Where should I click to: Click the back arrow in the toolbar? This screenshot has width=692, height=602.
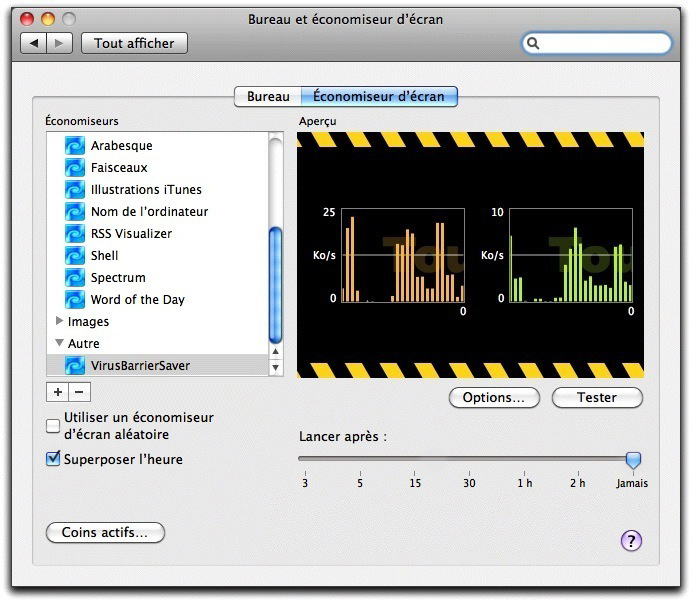[x=34, y=43]
